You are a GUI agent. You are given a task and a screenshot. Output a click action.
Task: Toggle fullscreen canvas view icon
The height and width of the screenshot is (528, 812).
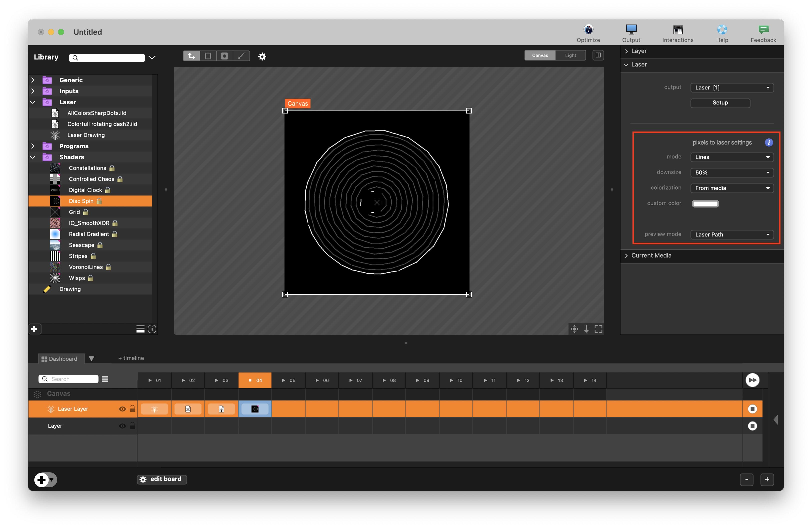pyautogui.click(x=598, y=329)
